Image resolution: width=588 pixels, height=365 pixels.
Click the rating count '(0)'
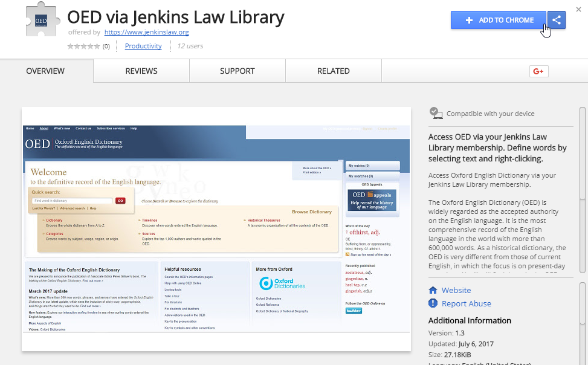pos(106,47)
